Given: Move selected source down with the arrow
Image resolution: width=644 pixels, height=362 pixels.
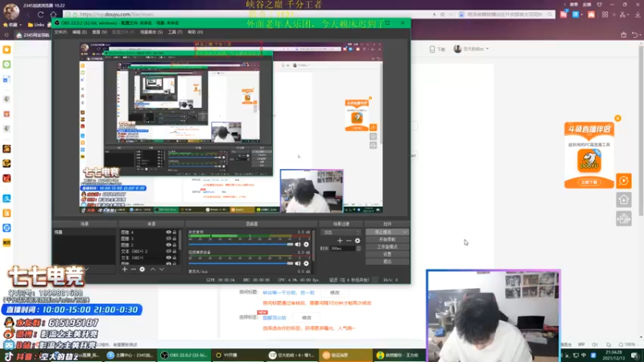Looking at the screenshot, I should (x=162, y=269).
